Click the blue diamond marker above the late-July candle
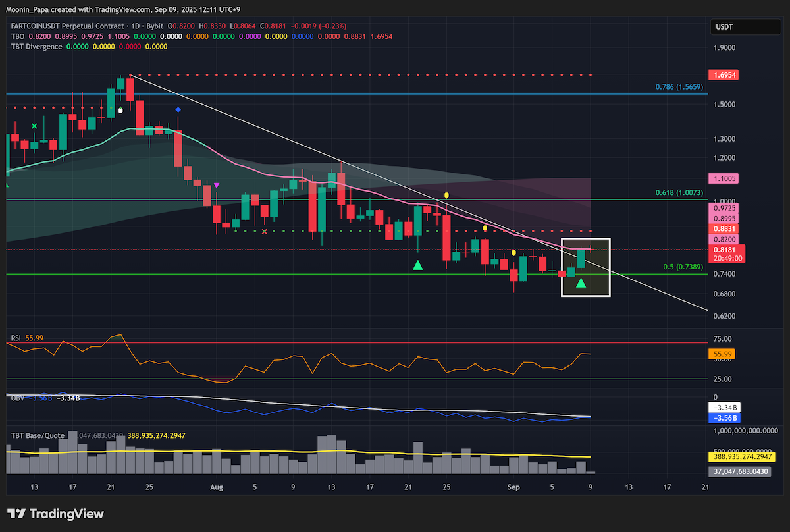790x532 pixels. click(x=178, y=109)
